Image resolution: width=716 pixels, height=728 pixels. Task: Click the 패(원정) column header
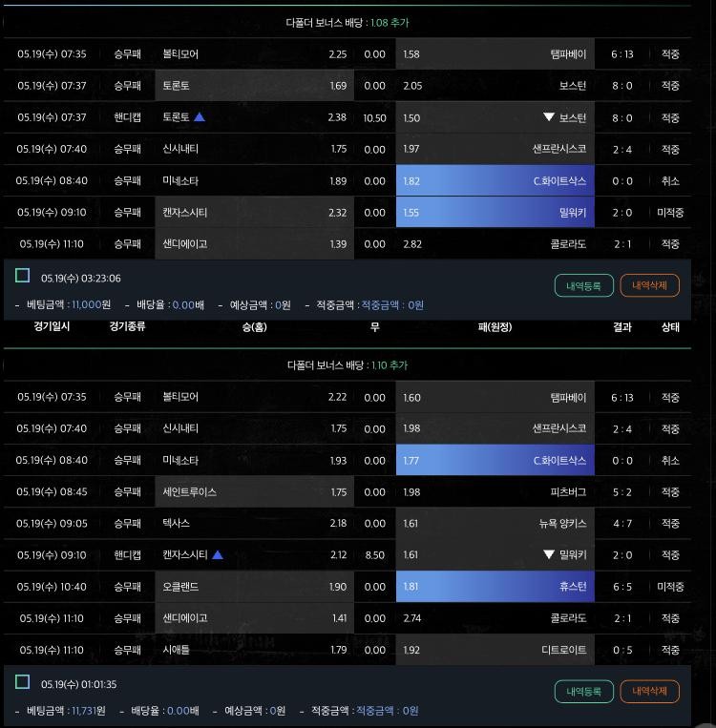[x=495, y=327]
